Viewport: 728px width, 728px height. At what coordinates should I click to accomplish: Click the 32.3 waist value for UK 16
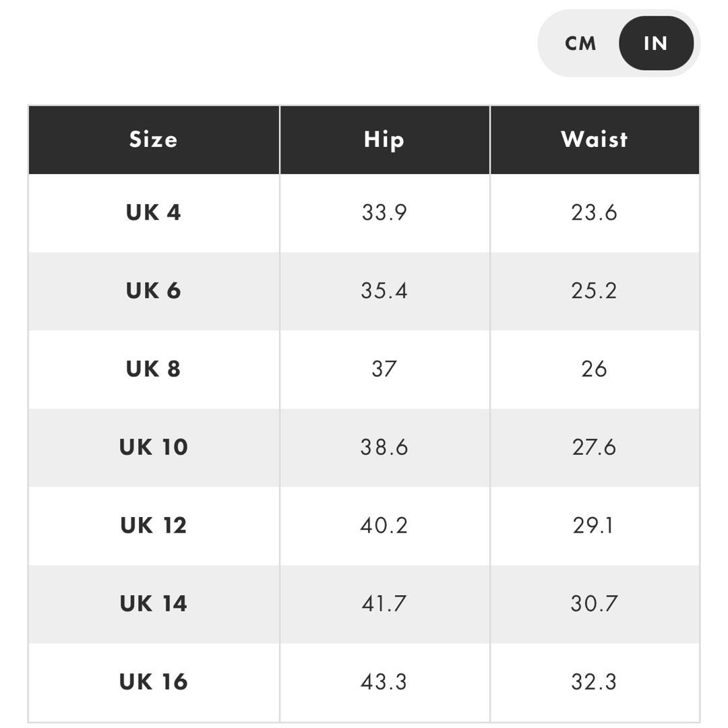coord(594,681)
